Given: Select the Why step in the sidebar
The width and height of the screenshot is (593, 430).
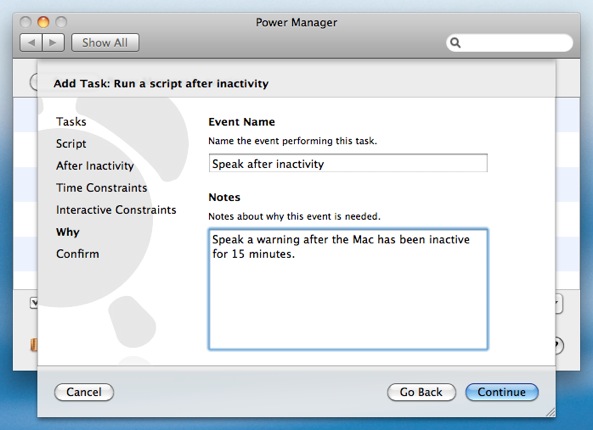Looking at the screenshot, I should click(68, 232).
